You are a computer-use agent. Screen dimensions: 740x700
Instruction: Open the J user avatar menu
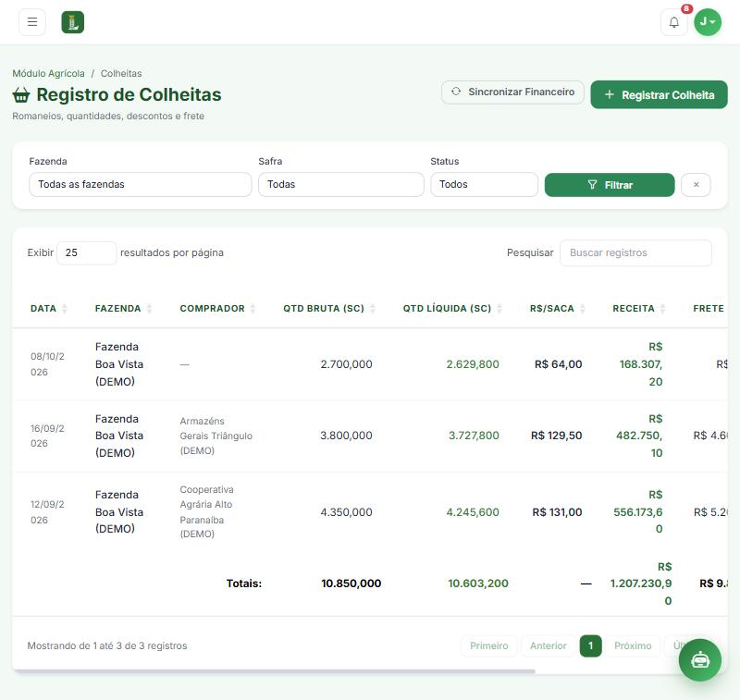pyautogui.click(x=708, y=21)
